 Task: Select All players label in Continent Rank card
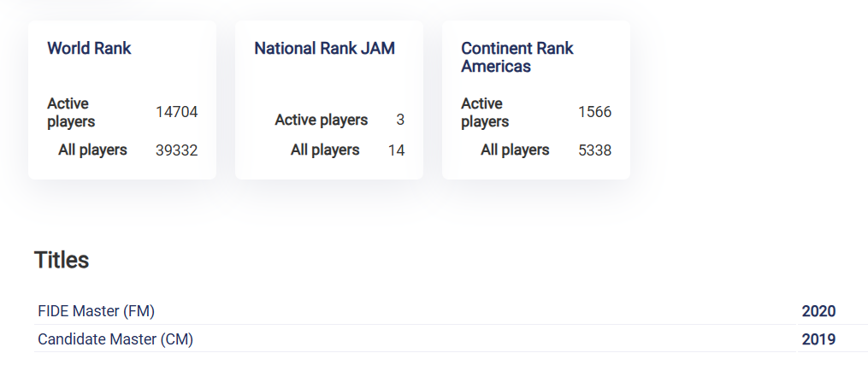tap(515, 150)
